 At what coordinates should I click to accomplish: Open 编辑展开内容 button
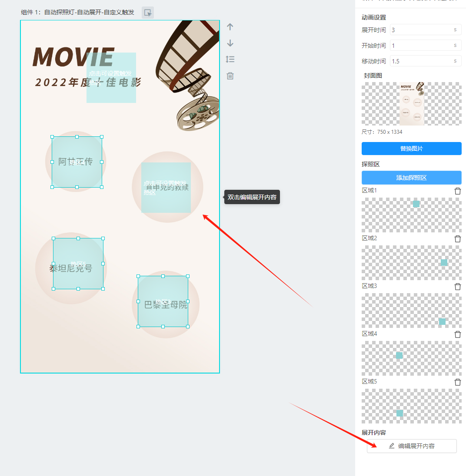pos(411,446)
